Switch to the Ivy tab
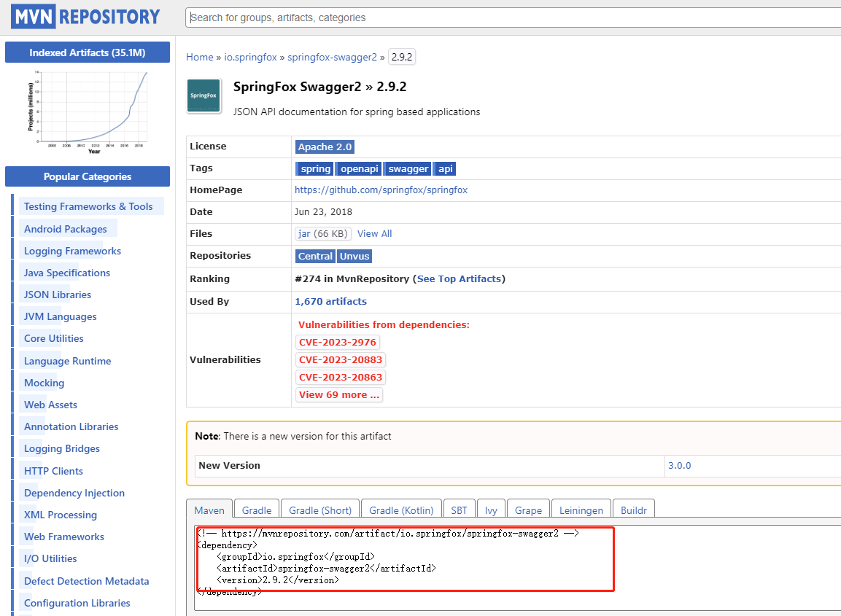This screenshot has height=616, width=841. pos(491,510)
